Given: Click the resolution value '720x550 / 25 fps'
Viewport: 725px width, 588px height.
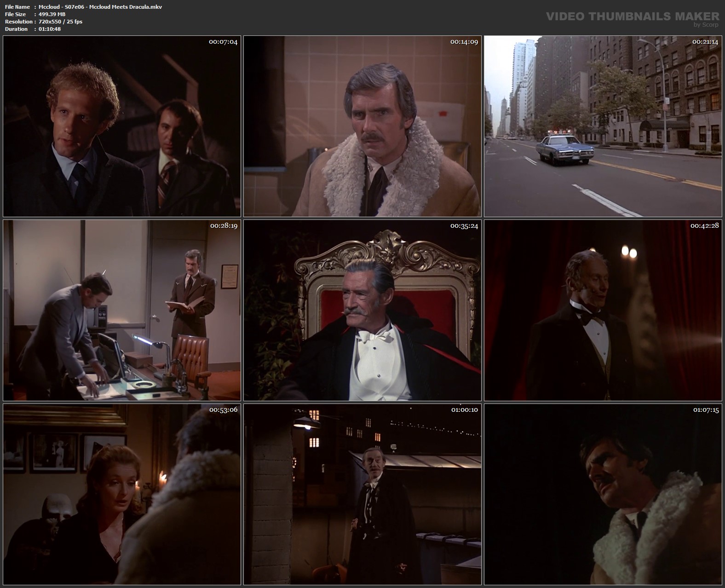Looking at the screenshot, I should (x=61, y=22).
